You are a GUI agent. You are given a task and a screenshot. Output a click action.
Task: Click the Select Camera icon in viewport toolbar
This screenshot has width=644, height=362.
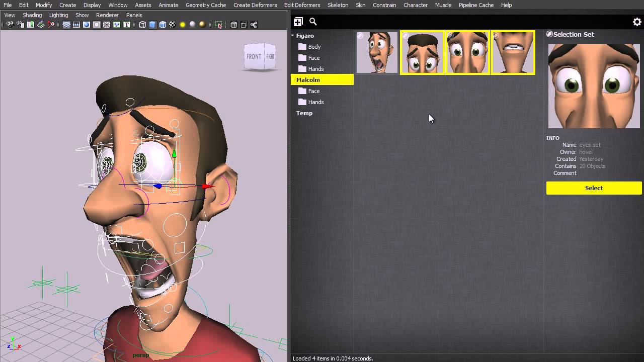tap(10, 24)
